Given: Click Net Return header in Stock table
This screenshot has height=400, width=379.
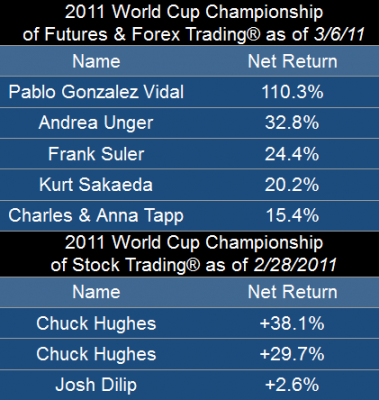Looking at the screenshot, I should pyautogui.click(x=292, y=292).
